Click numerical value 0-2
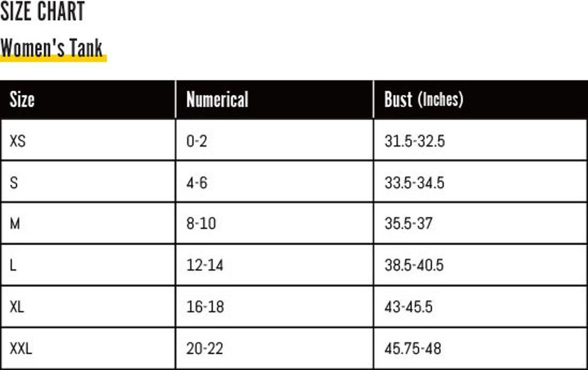This screenshot has height=370, width=588. [197, 141]
